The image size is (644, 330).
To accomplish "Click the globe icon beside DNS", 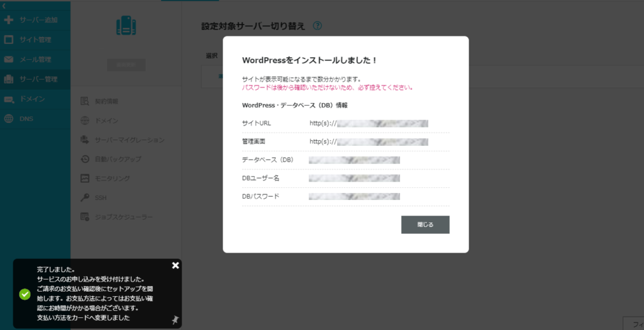I will pos(9,119).
